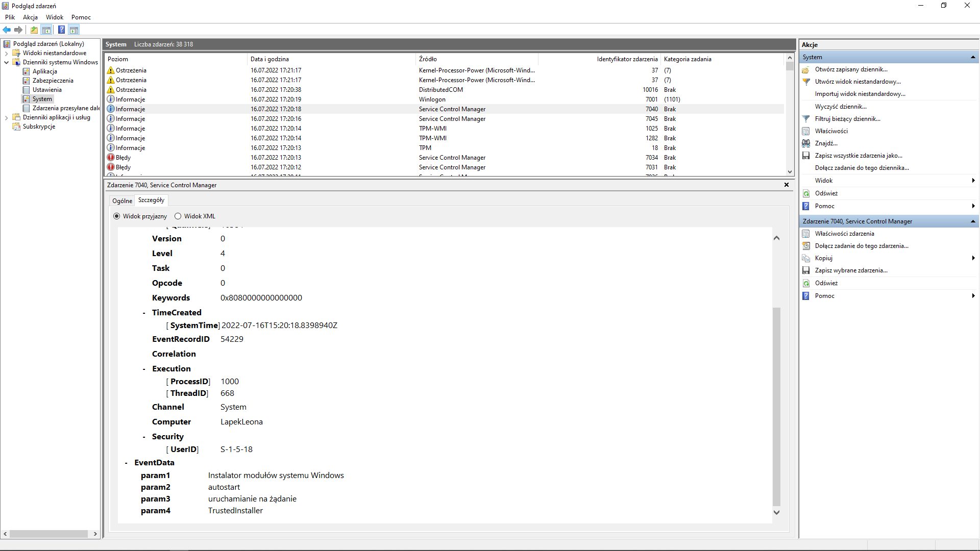Image resolution: width=980 pixels, height=551 pixels.
Task: Click the details pane vertical scrollbar thumb
Action: pyautogui.click(x=776, y=406)
